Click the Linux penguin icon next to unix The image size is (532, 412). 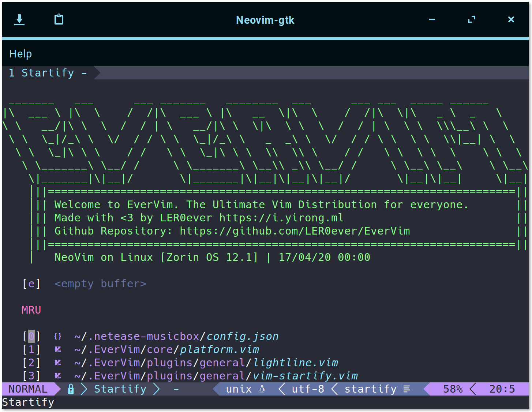pos(262,389)
